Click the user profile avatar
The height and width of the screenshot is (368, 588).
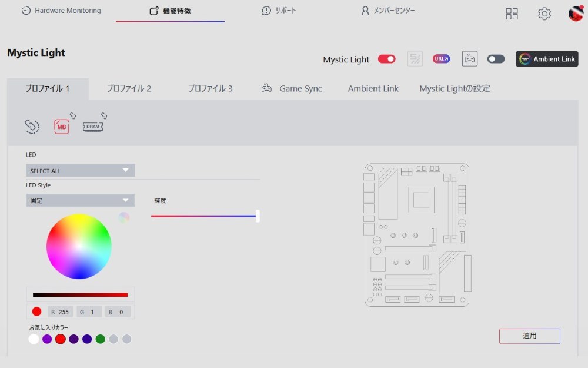point(576,13)
